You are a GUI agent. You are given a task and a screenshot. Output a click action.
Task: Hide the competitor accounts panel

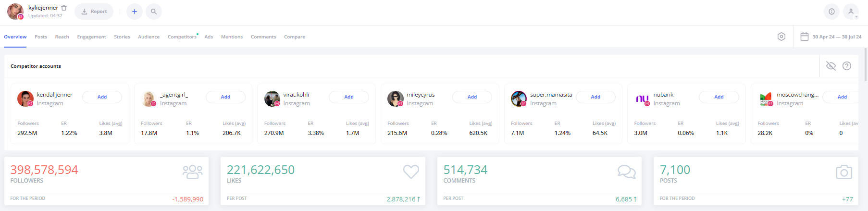click(831, 66)
